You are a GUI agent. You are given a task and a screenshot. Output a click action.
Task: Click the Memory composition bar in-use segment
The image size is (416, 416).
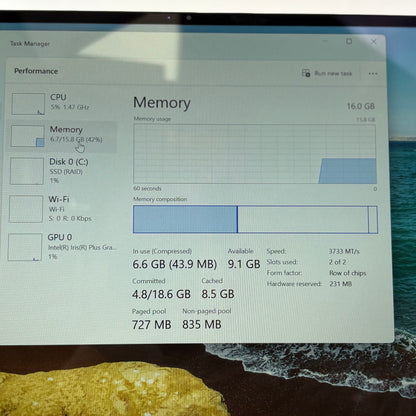point(185,219)
